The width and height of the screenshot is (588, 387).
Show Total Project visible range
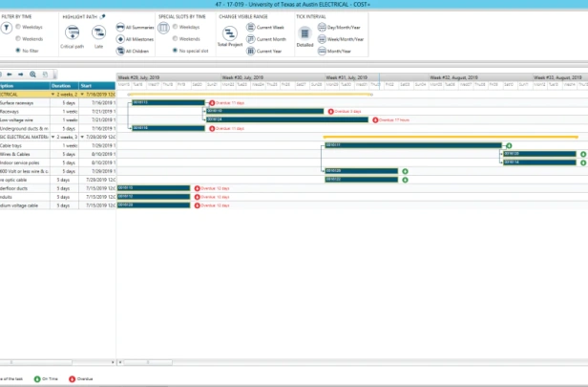coord(230,33)
